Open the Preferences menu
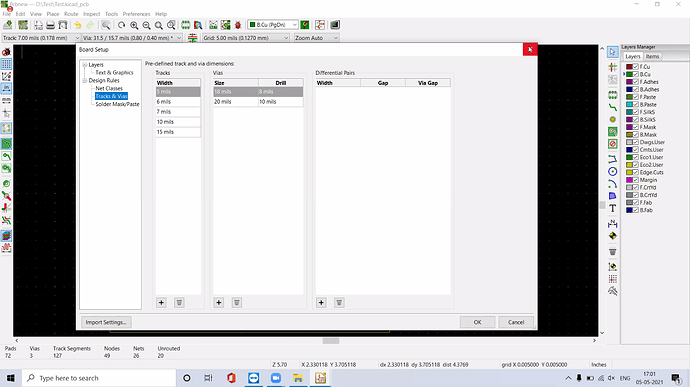 pos(136,14)
